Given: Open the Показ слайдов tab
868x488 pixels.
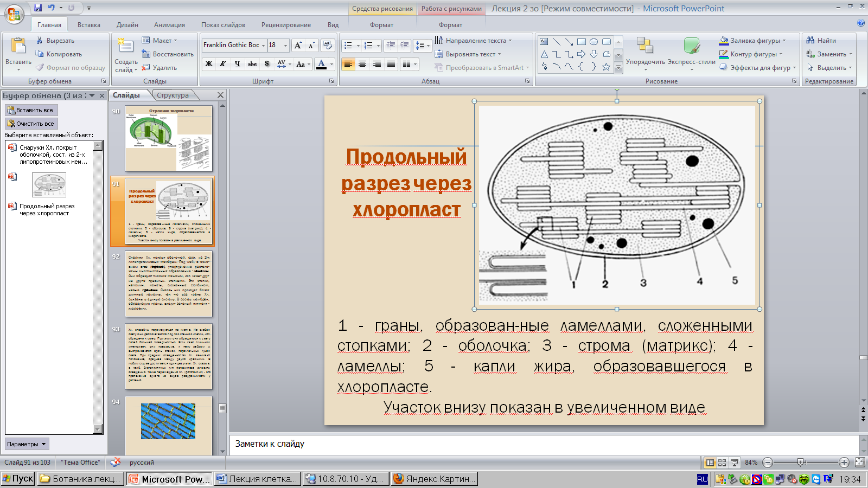Looking at the screenshot, I should 223,25.
